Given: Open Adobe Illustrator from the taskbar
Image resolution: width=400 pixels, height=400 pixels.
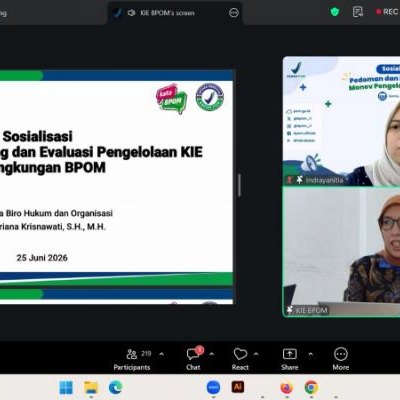Looking at the screenshot, I should pos(238,387).
